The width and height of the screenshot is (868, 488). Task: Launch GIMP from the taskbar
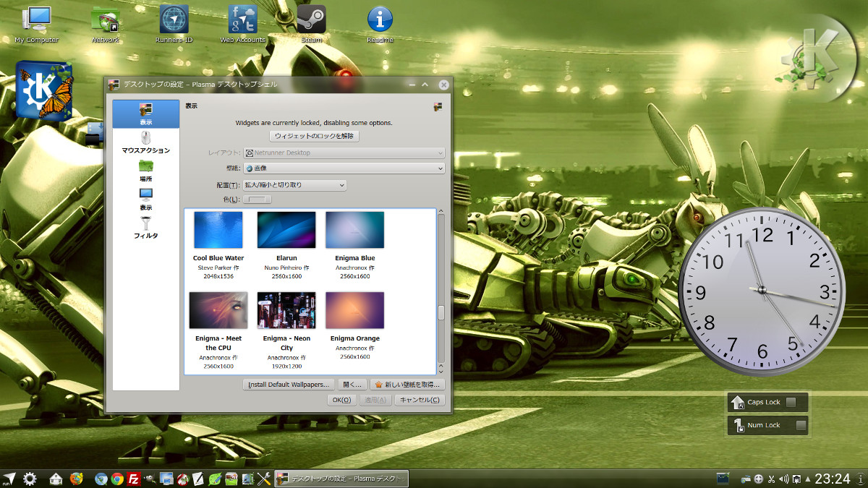coord(150,479)
